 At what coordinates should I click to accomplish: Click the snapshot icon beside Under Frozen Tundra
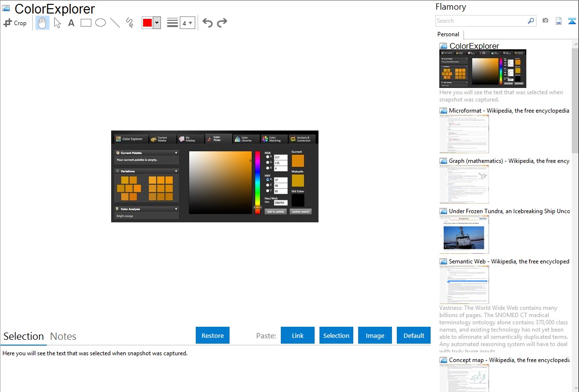(x=443, y=211)
